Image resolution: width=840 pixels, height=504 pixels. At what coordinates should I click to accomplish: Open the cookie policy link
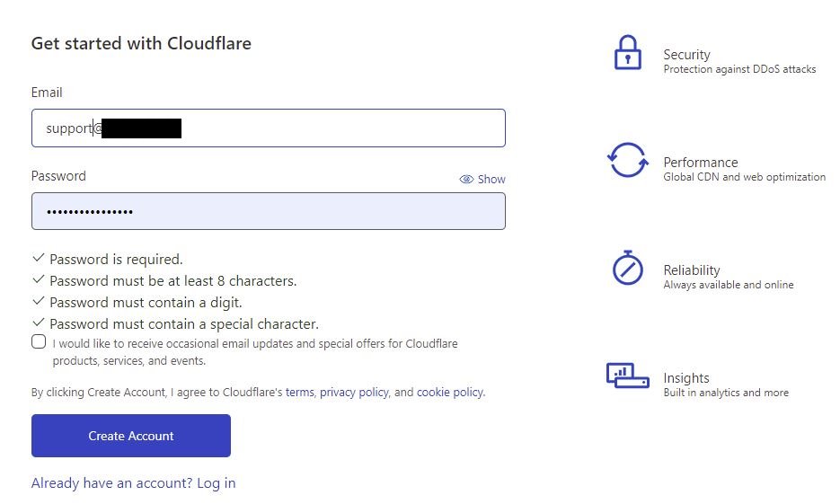[449, 393]
